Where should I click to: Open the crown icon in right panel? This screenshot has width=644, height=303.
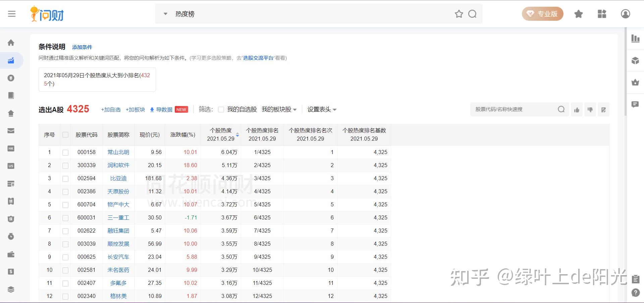[635, 82]
